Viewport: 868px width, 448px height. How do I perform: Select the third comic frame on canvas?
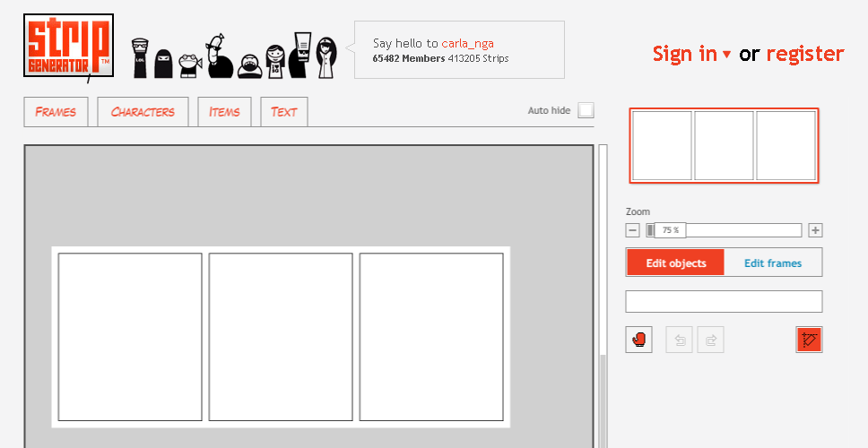tap(431, 337)
